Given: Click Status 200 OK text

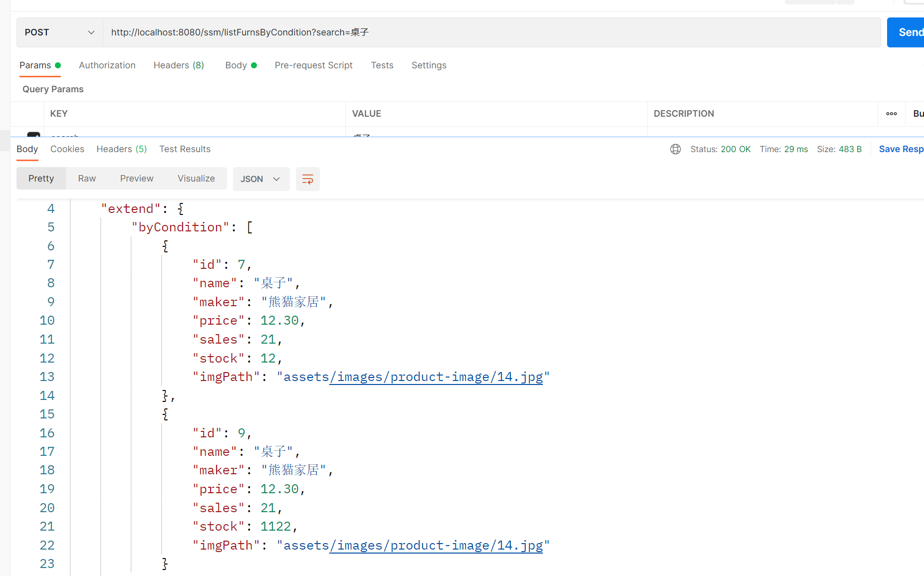Looking at the screenshot, I should coord(720,149).
